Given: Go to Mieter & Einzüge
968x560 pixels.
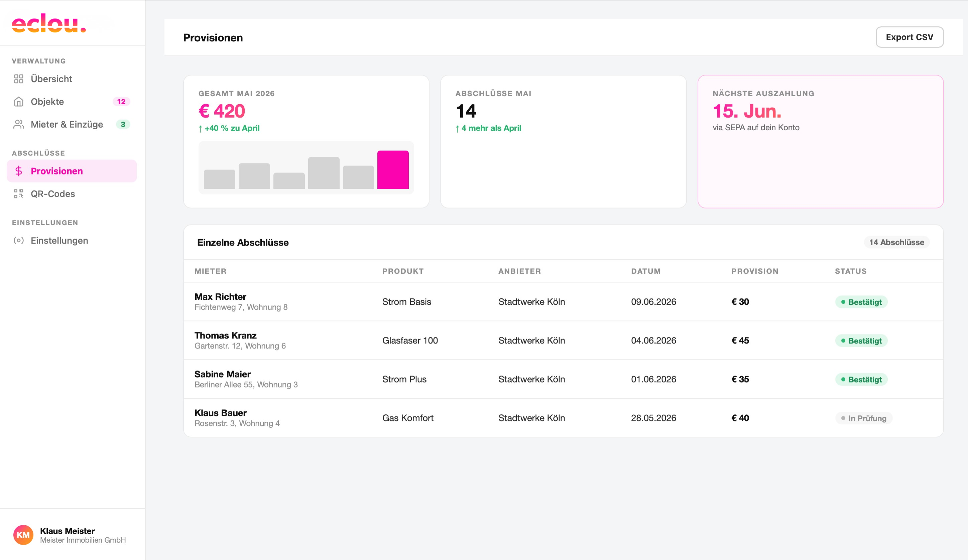Looking at the screenshot, I should [x=72, y=124].
